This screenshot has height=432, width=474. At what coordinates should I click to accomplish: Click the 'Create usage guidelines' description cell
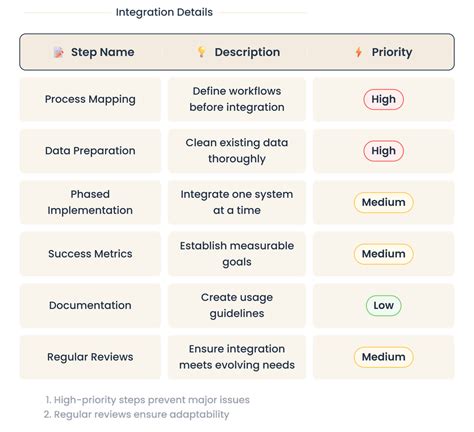[237, 306]
